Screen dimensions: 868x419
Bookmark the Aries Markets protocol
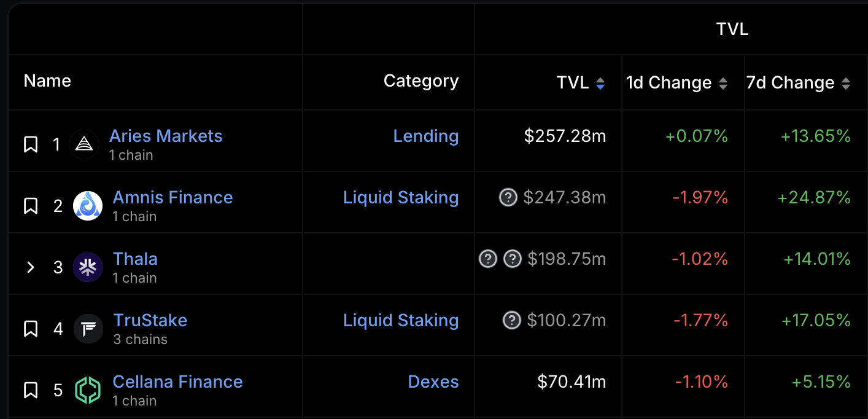click(31, 144)
